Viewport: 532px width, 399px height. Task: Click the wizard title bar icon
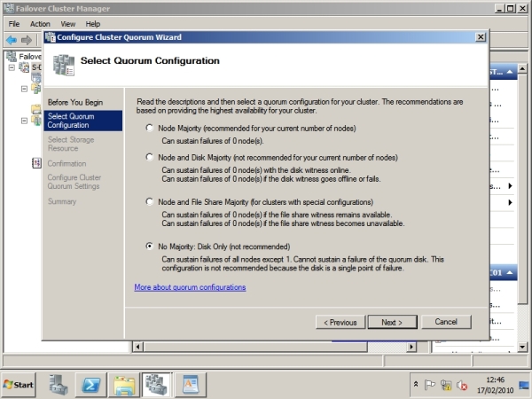51,37
